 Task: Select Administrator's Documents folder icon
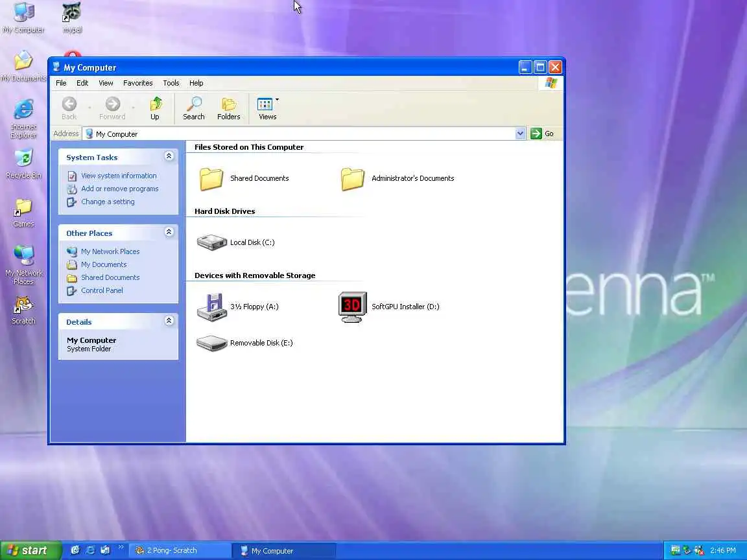[353, 179]
